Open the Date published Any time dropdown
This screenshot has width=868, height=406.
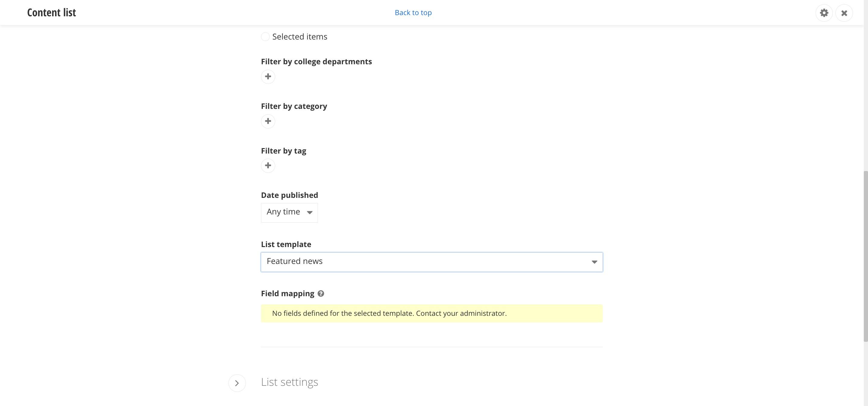[289, 212]
